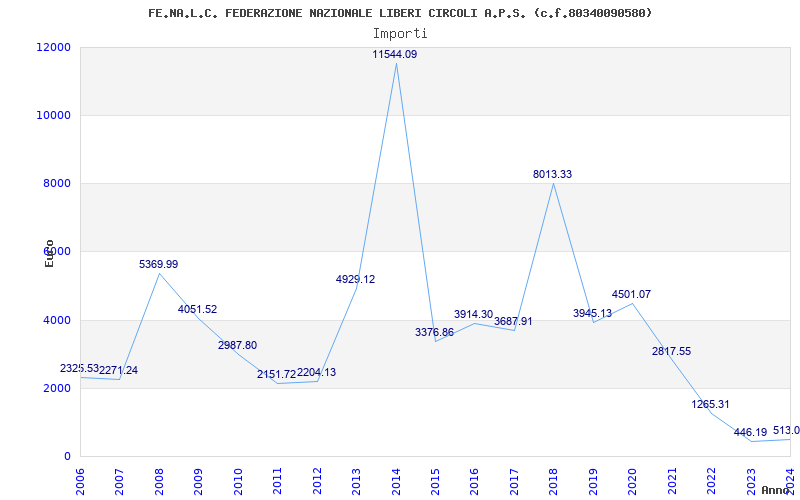Viewport: 800px width, 500px height.
Task: Click the x-axis year 2018
Action: click(554, 481)
